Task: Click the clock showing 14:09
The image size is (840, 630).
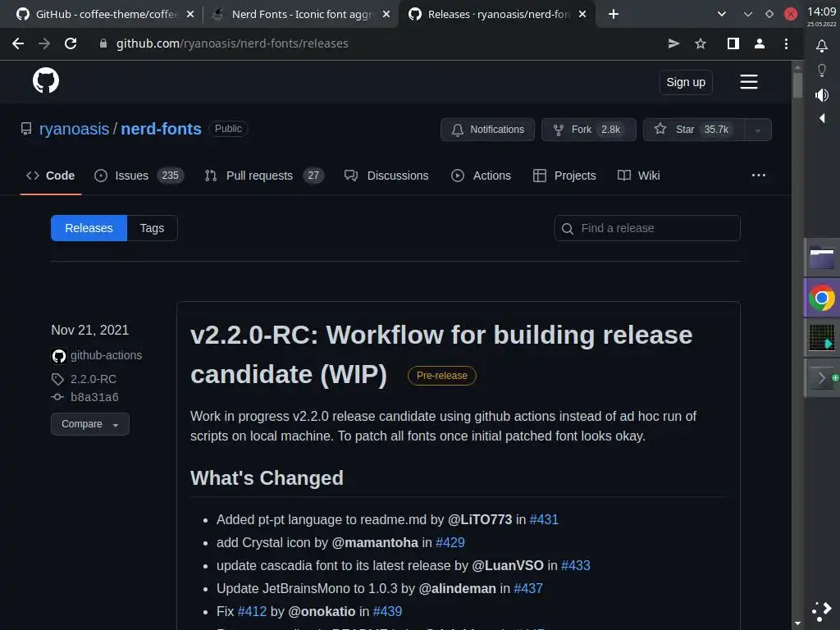Action: [x=822, y=11]
